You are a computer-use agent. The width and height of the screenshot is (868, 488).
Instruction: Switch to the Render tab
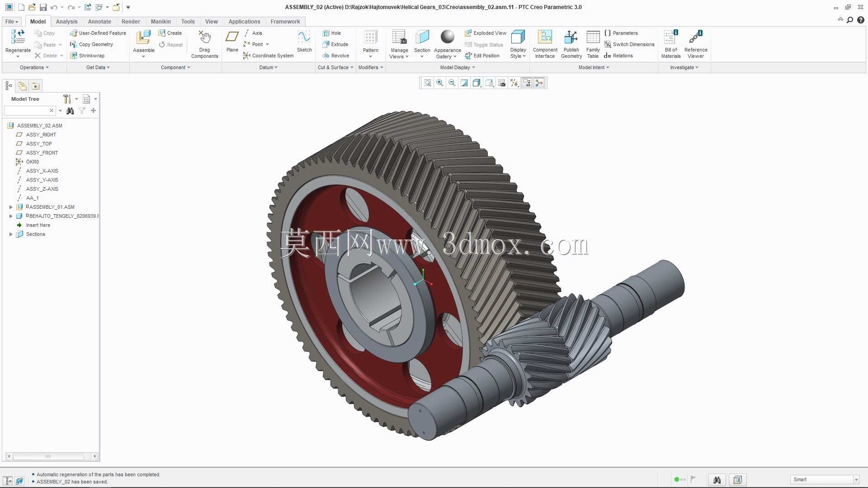(131, 22)
